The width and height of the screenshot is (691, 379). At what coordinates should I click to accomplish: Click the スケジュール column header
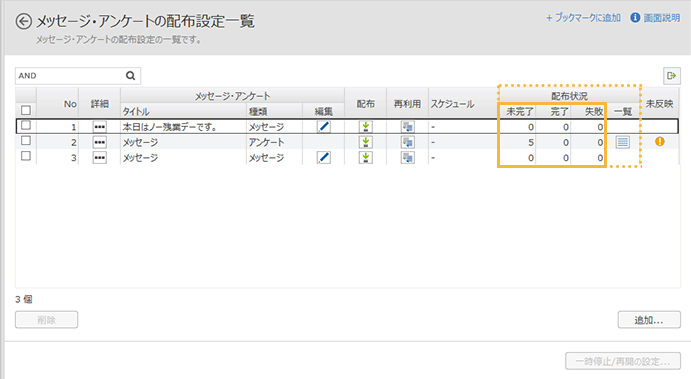point(453,104)
